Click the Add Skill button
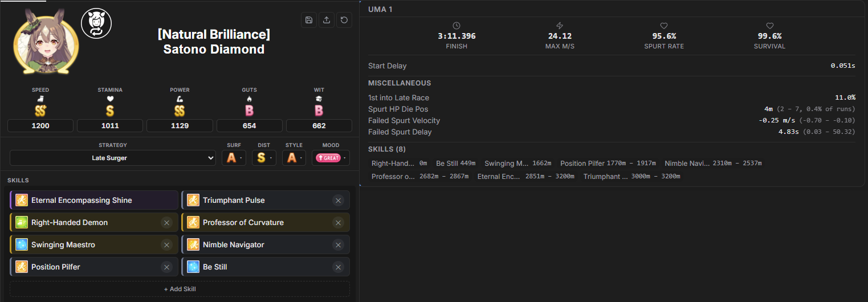 coord(180,289)
